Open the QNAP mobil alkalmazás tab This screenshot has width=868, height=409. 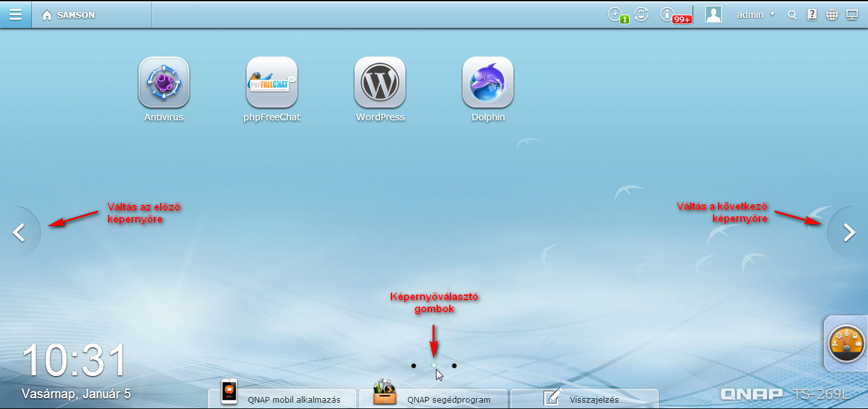click(x=282, y=399)
